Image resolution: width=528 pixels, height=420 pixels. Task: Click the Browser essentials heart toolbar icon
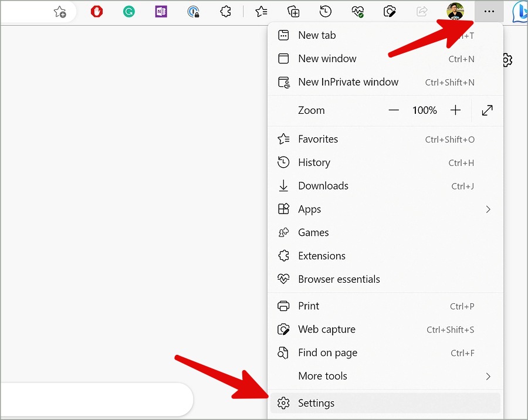[x=358, y=12]
